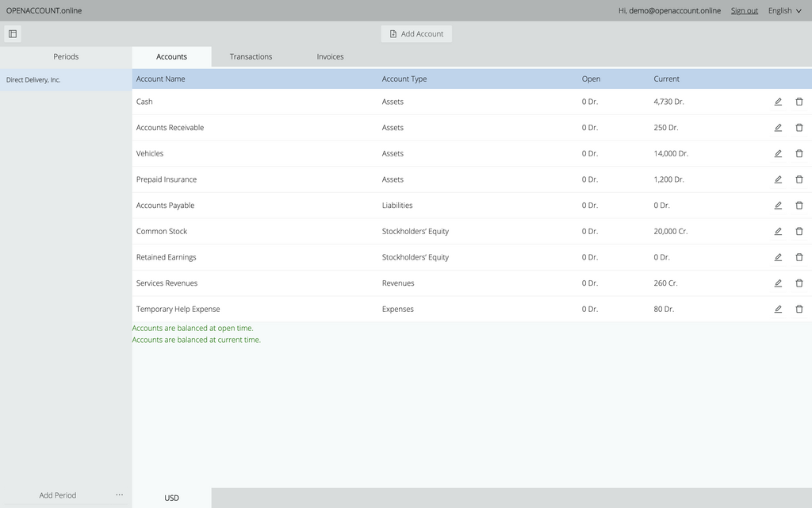Delete the Prepaid Insurance account
The width and height of the screenshot is (812, 508).
[799, 179]
